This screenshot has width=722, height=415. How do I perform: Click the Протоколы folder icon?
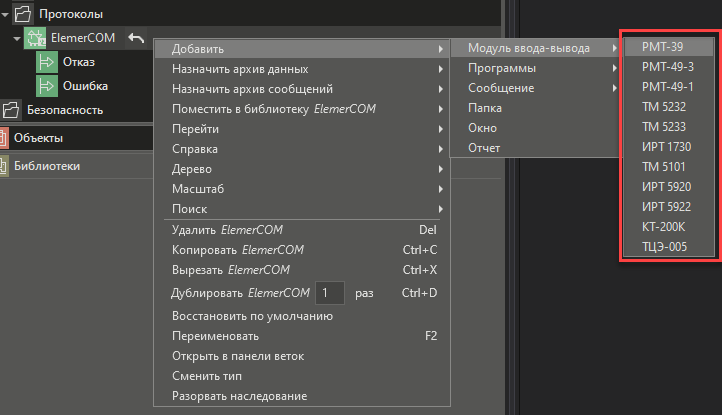pyautogui.click(x=24, y=14)
